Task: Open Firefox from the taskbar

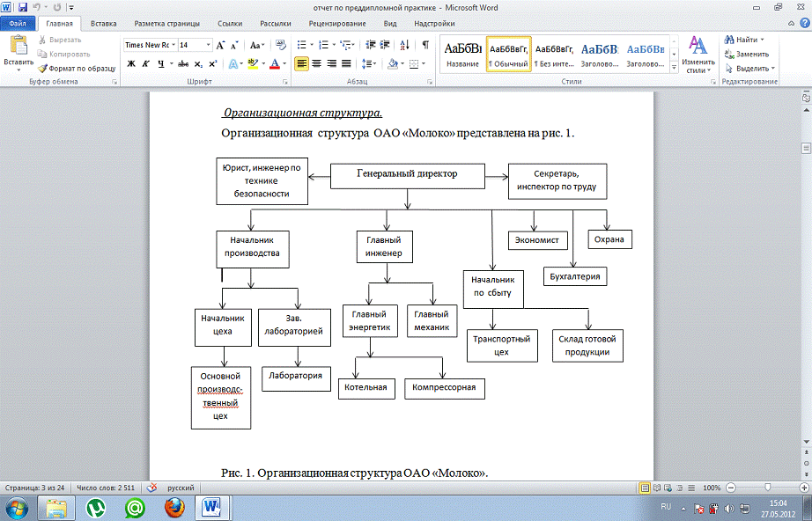Action: [174, 507]
